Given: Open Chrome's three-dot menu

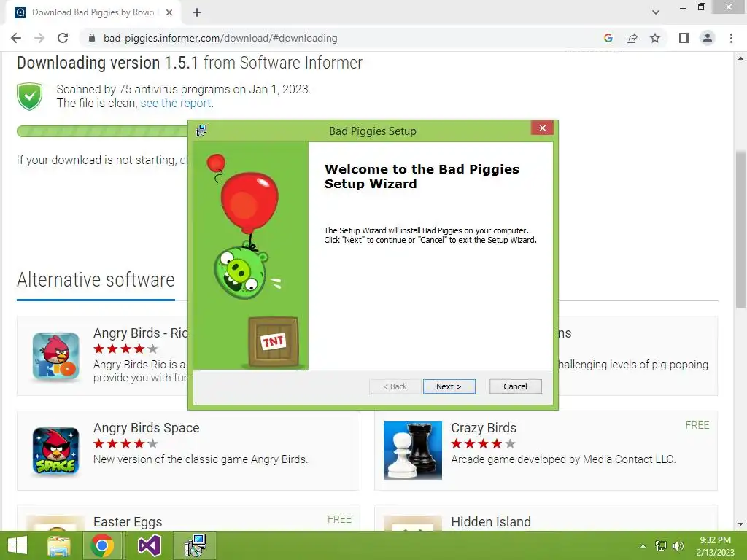Looking at the screenshot, I should click(731, 38).
